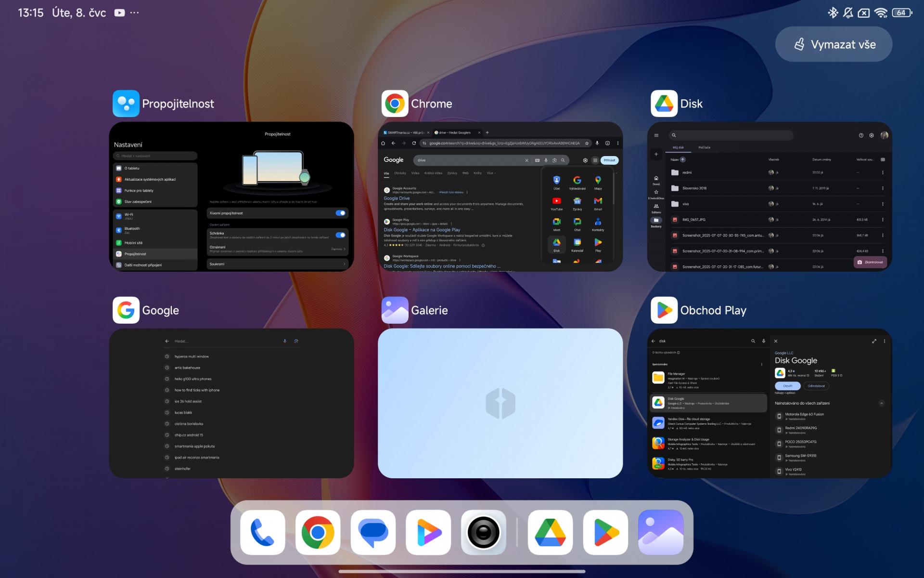Open Oznámení Zapnuto chevron in settings card

point(345,249)
